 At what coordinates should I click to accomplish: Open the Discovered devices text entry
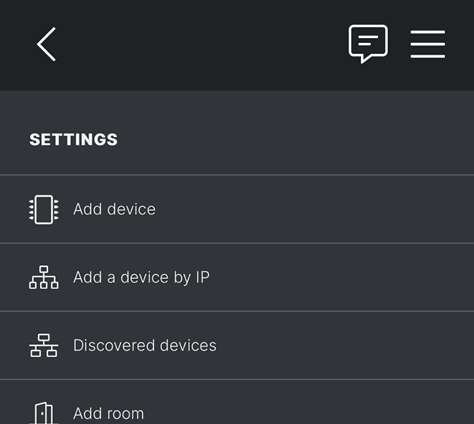145,345
